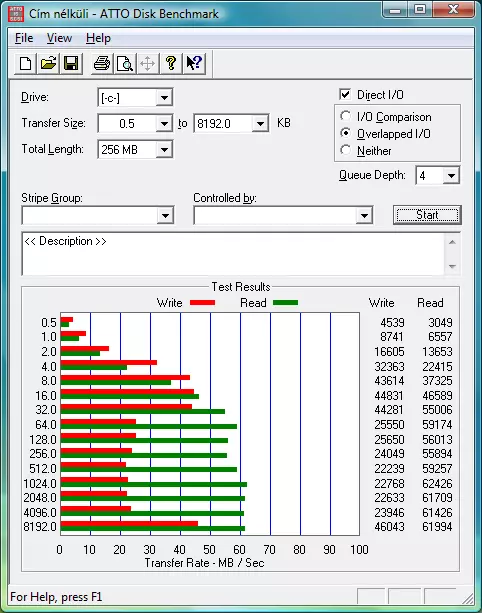The width and height of the screenshot is (482, 613).
Task: Open the Controlled by combo box
Action: click(x=283, y=215)
